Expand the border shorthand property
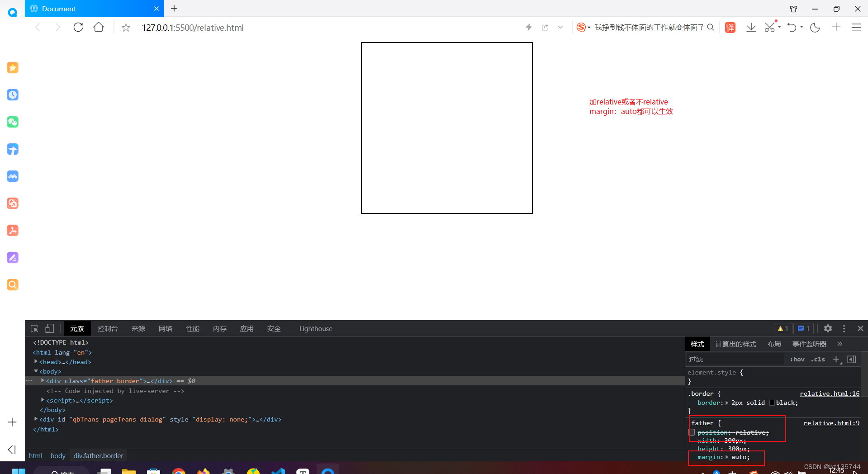Image resolution: width=868 pixels, height=474 pixels. [727, 403]
